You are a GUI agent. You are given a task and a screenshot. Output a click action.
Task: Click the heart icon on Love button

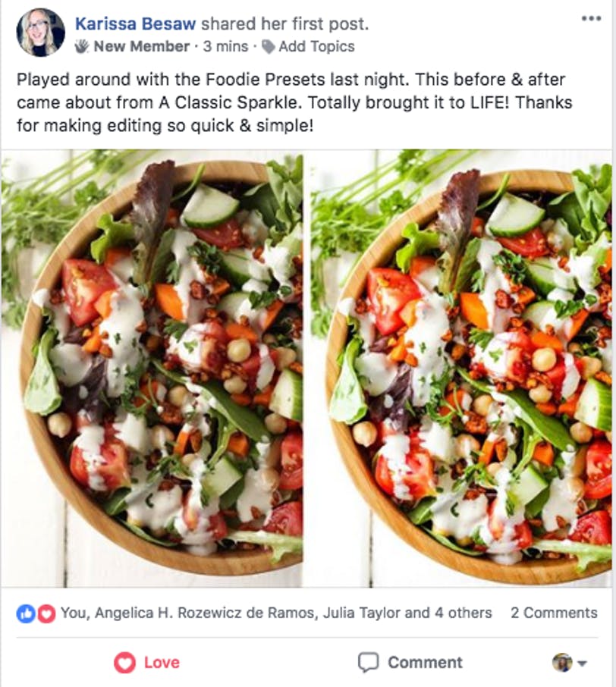point(125,663)
